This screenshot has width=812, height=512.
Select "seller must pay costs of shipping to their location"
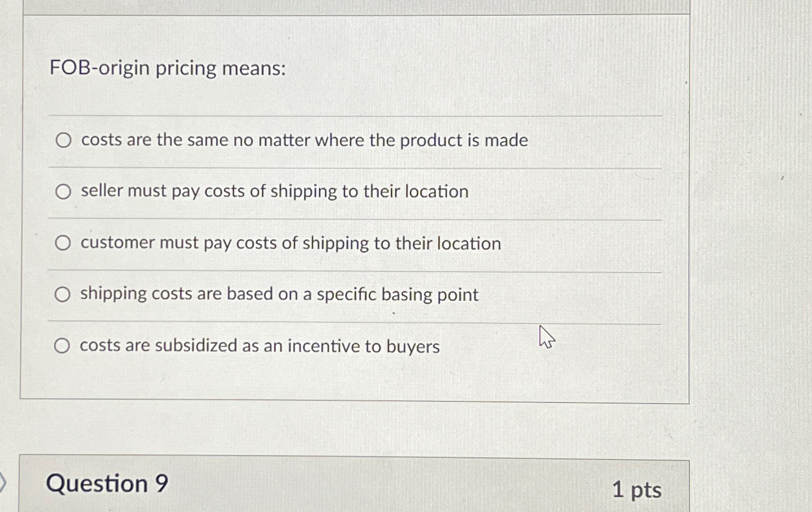click(x=63, y=192)
